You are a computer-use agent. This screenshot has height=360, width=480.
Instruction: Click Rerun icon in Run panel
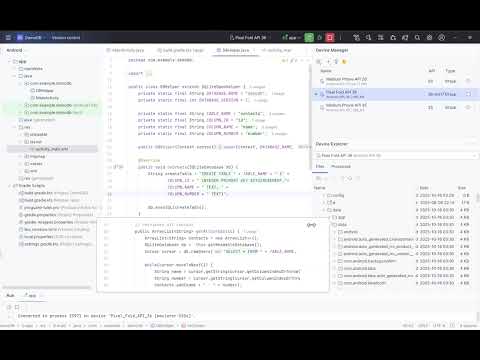[x=9, y=307]
